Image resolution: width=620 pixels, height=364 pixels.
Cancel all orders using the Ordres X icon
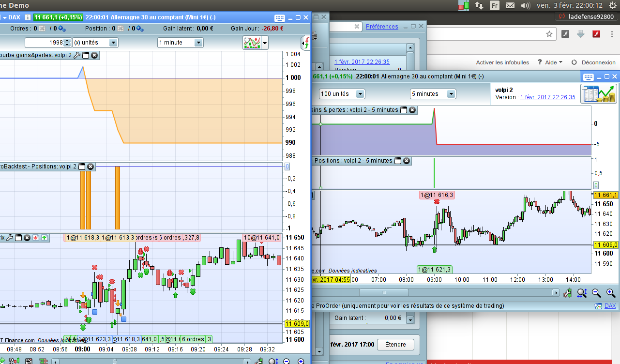[x=42, y=29]
